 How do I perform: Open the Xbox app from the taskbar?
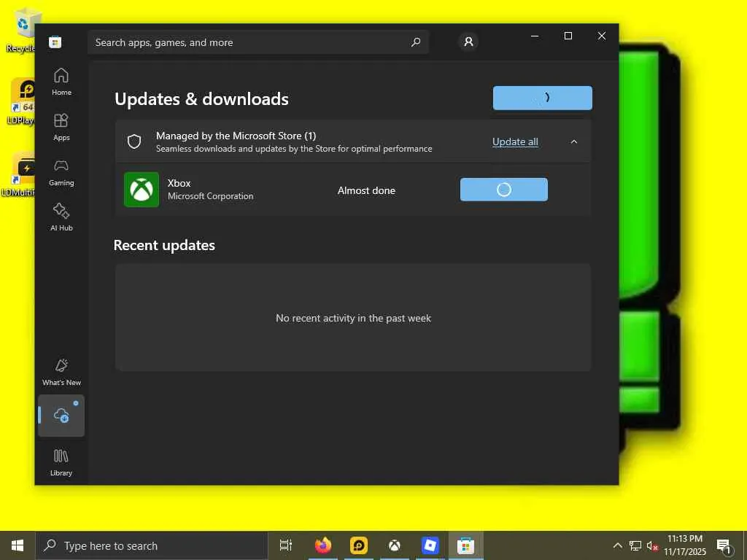[395, 545]
